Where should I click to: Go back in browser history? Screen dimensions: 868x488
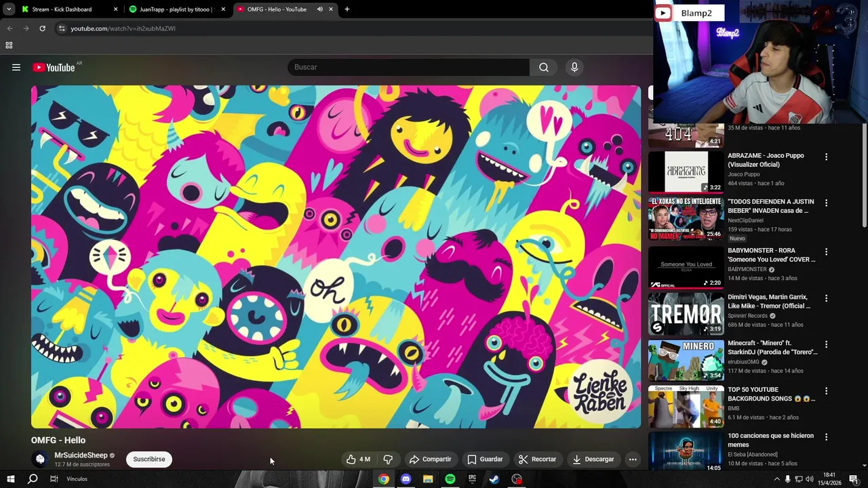coord(9,28)
